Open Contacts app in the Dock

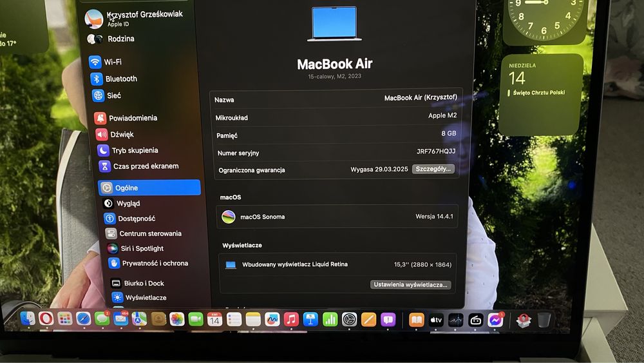click(x=158, y=319)
